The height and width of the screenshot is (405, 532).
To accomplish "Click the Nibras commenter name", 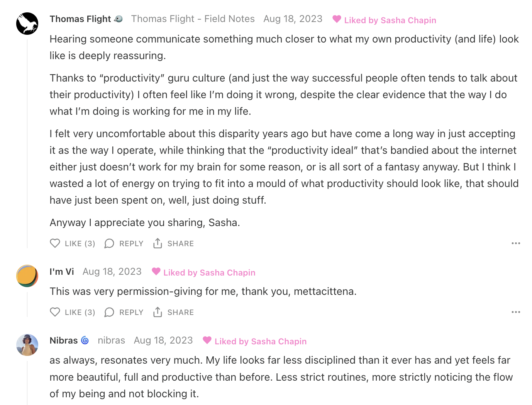I will pos(64,340).
